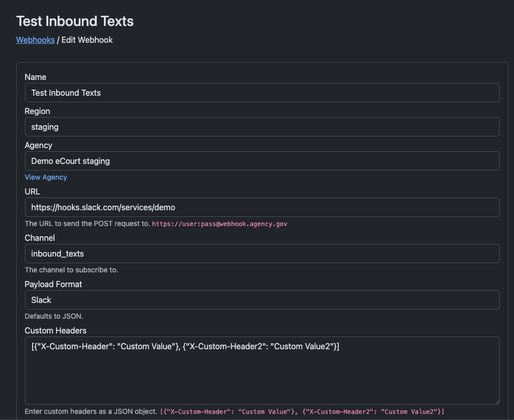
Task: Focus the Name field 'Test Inbound Texts'
Action: tap(262, 93)
